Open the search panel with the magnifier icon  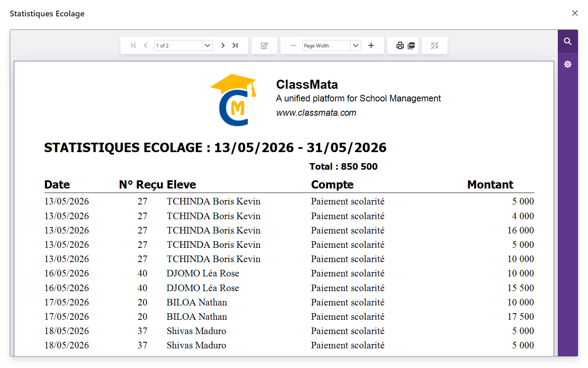[x=568, y=41]
